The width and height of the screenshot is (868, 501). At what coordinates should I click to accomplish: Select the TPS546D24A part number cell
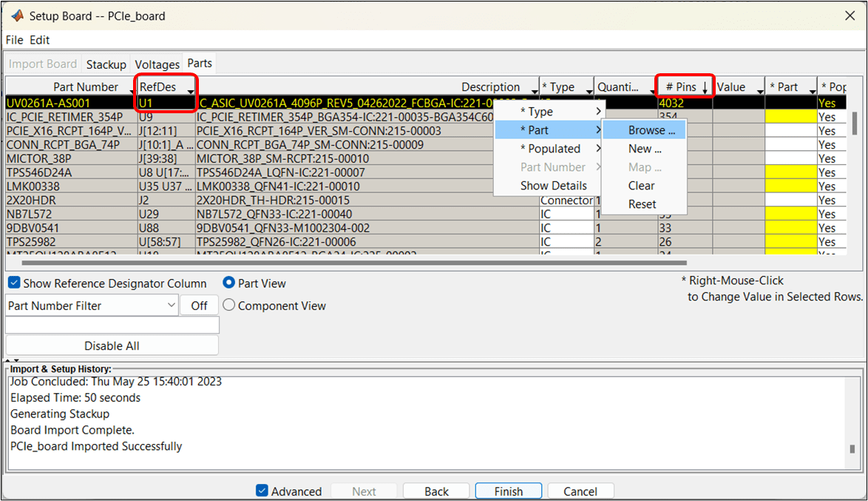pos(71,172)
